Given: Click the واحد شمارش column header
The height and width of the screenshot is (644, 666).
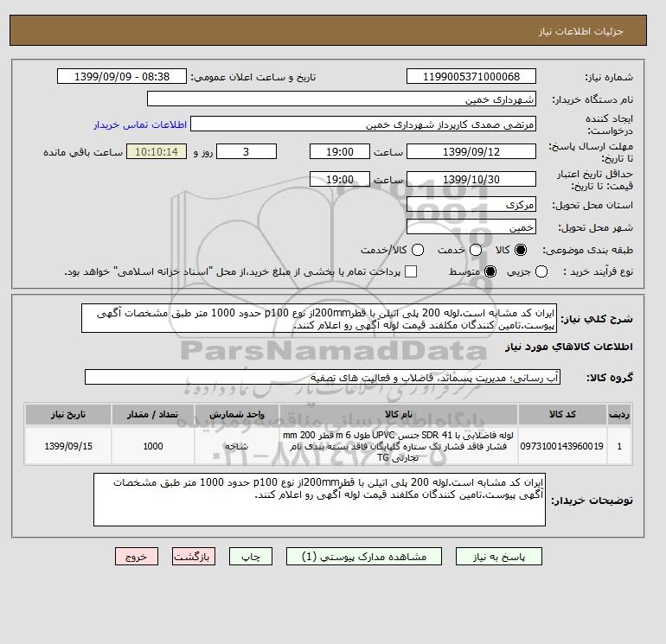Looking at the screenshot, I should (x=237, y=414).
